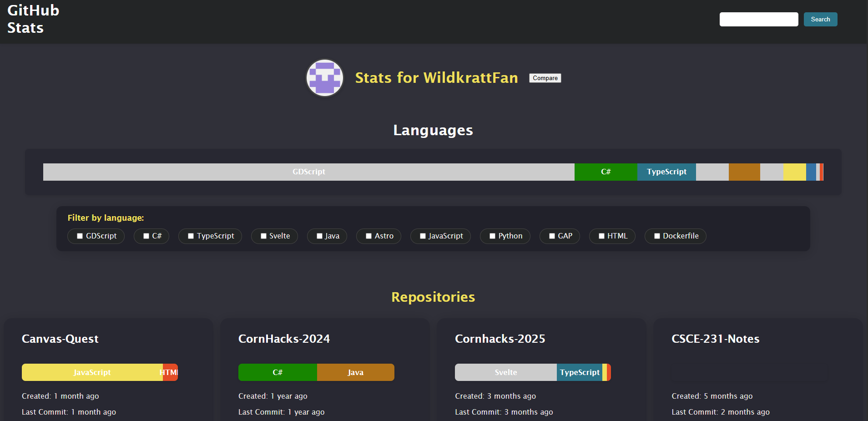The height and width of the screenshot is (421, 868).
Task: Enable the HTML language filter
Action: click(601, 236)
